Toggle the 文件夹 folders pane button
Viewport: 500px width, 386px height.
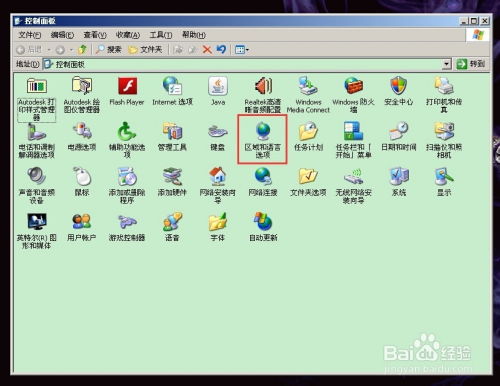[x=145, y=50]
